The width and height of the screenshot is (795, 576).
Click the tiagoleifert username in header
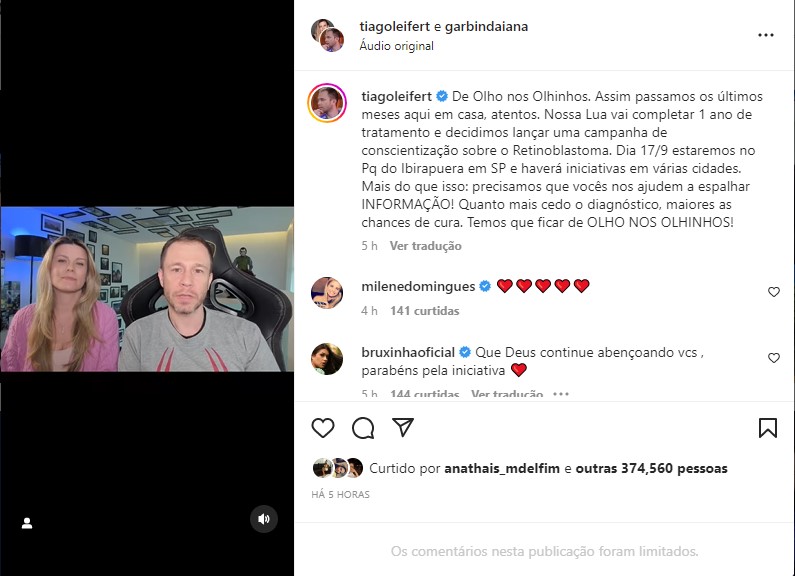click(x=394, y=26)
